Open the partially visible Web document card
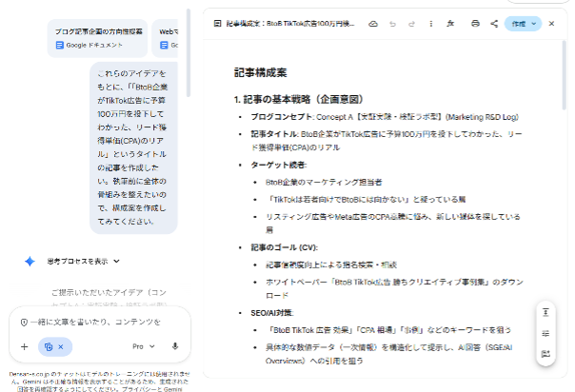The image size is (575, 392). (x=165, y=38)
